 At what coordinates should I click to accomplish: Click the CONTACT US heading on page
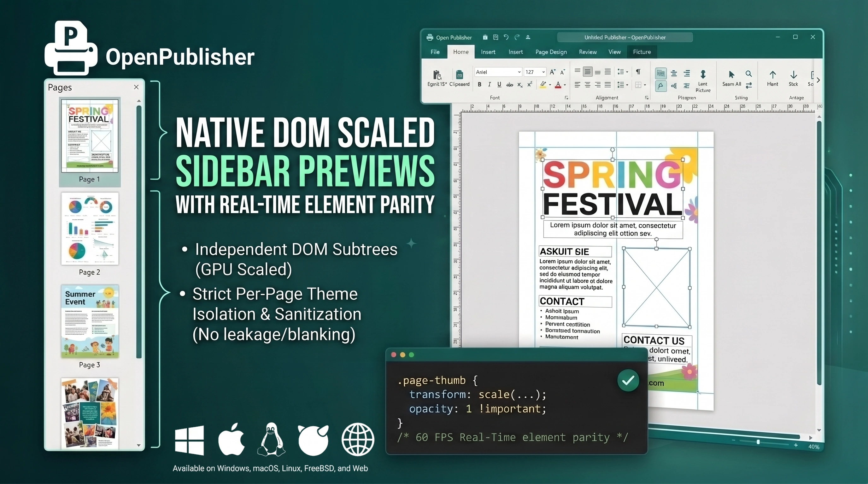tap(654, 340)
